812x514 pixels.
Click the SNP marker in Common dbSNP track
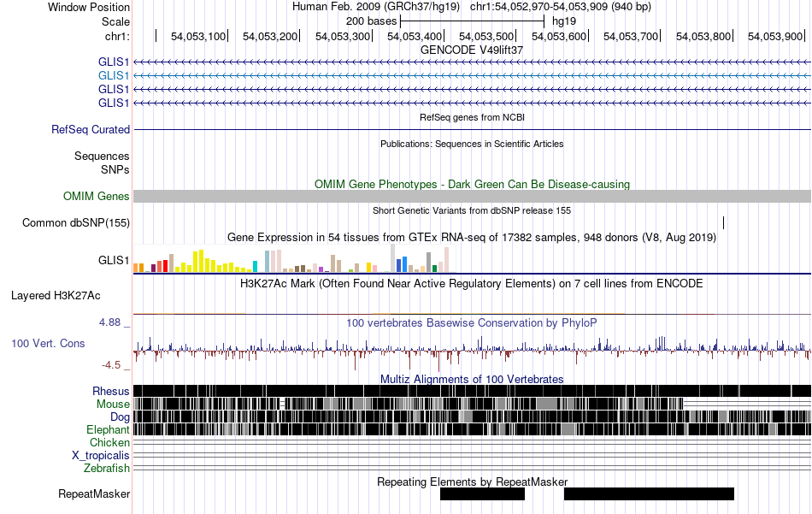pos(723,223)
